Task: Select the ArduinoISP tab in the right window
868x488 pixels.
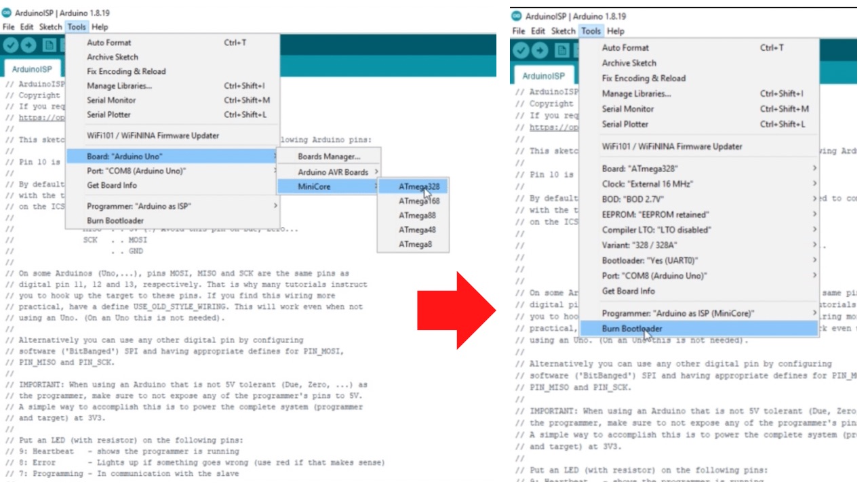Action: click(544, 76)
